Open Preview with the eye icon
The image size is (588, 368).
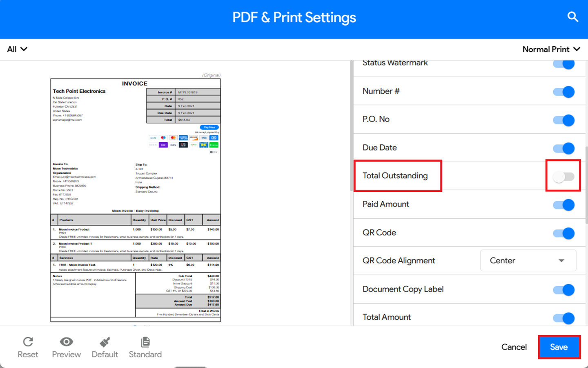coord(66,342)
